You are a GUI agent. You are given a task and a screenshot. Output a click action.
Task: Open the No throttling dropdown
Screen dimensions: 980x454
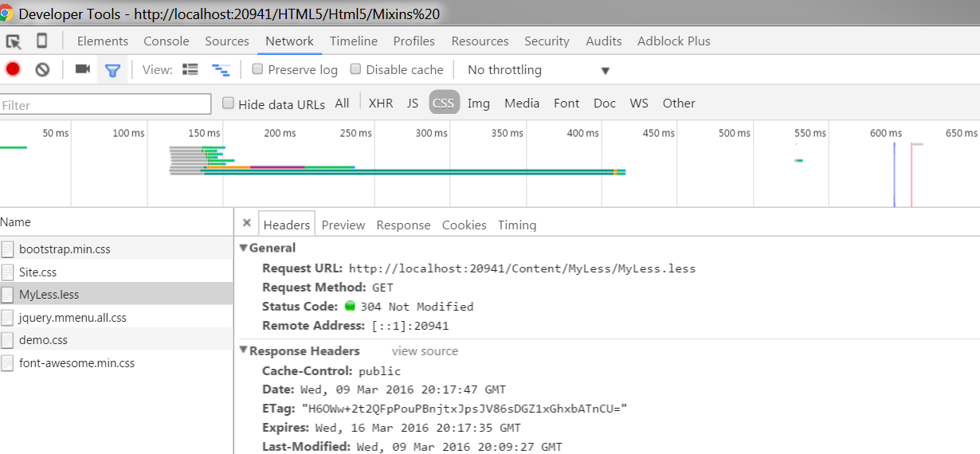tap(539, 70)
